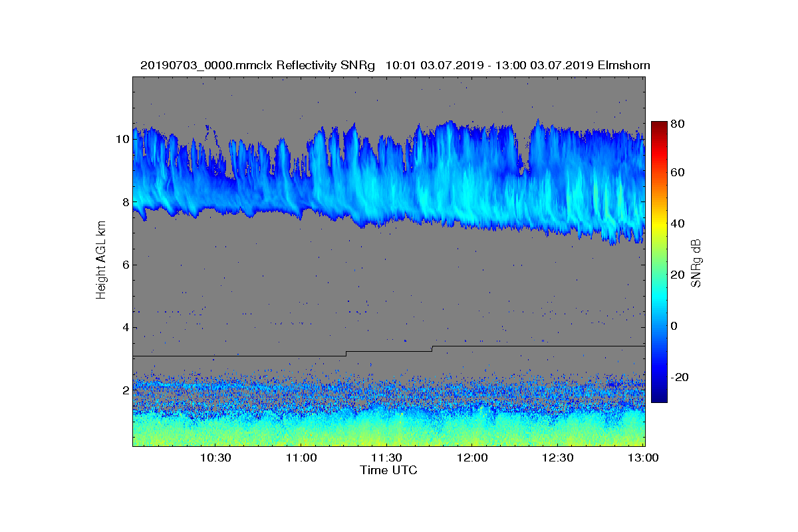798x532 pixels.
Task: Click the height tick label '8'
Action: click(x=125, y=202)
